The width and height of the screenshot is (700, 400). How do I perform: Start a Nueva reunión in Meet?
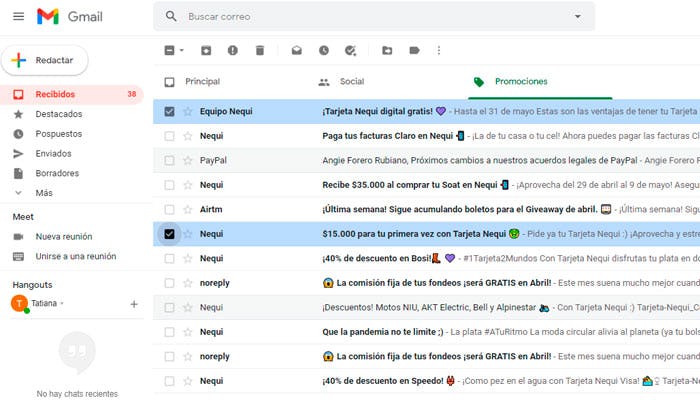(x=63, y=236)
